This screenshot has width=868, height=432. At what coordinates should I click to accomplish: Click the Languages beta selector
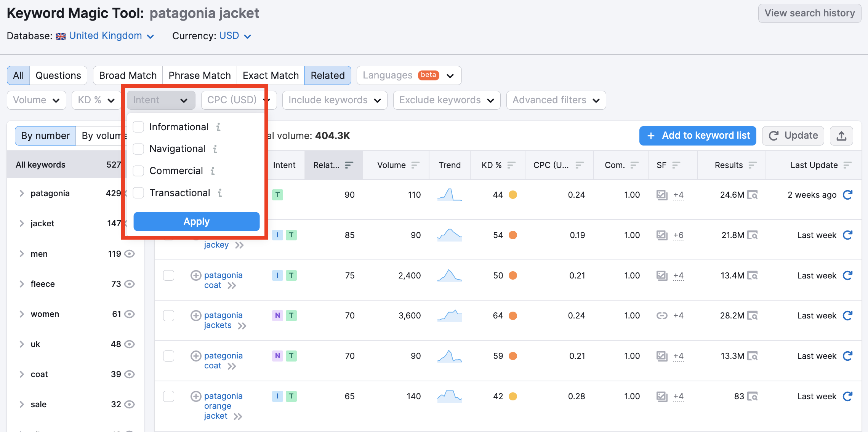409,75
